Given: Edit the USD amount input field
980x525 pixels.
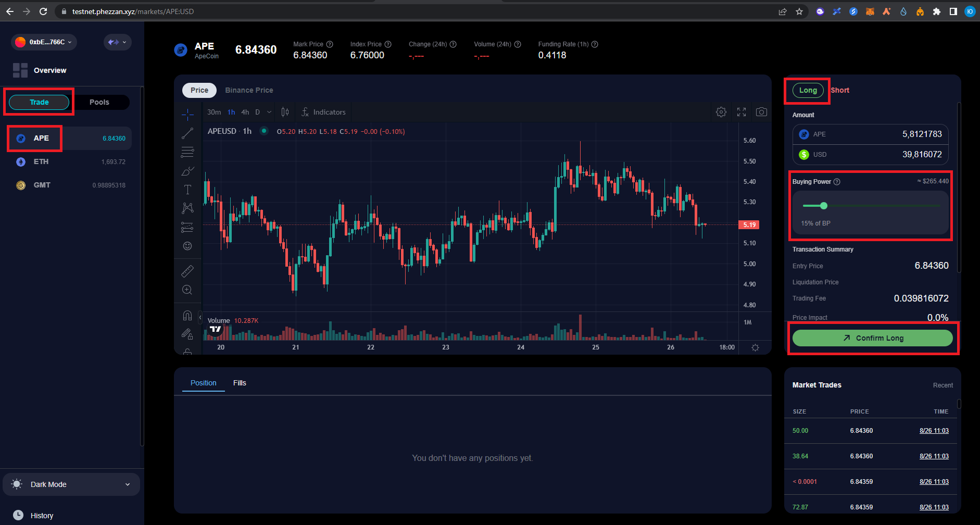Looking at the screenshot, I should 871,155.
